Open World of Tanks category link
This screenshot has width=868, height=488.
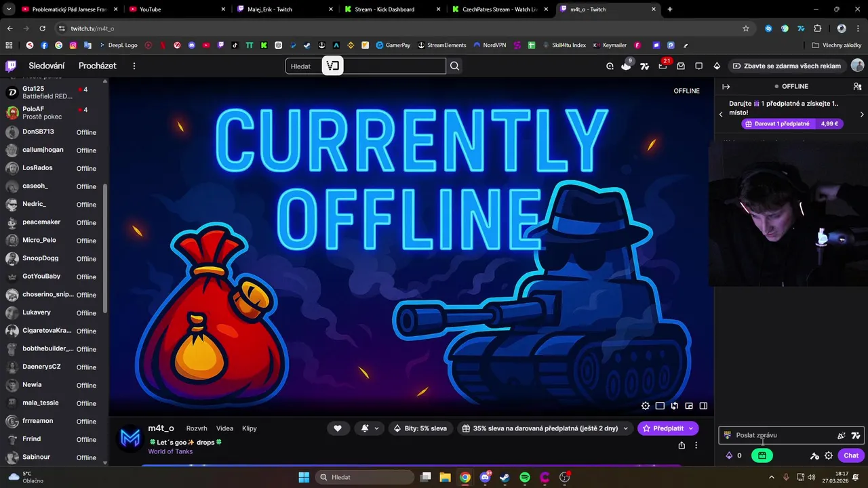point(170,451)
